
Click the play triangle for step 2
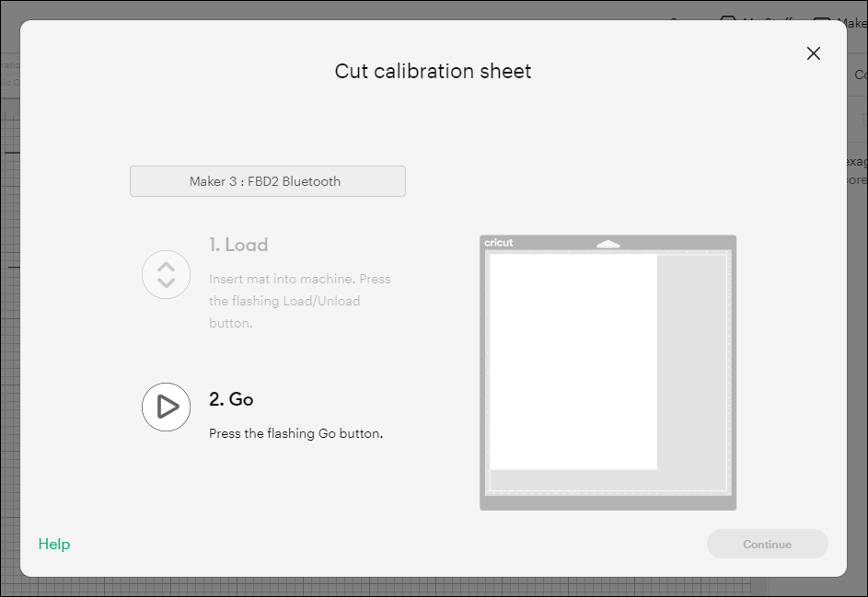click(166, 408)
